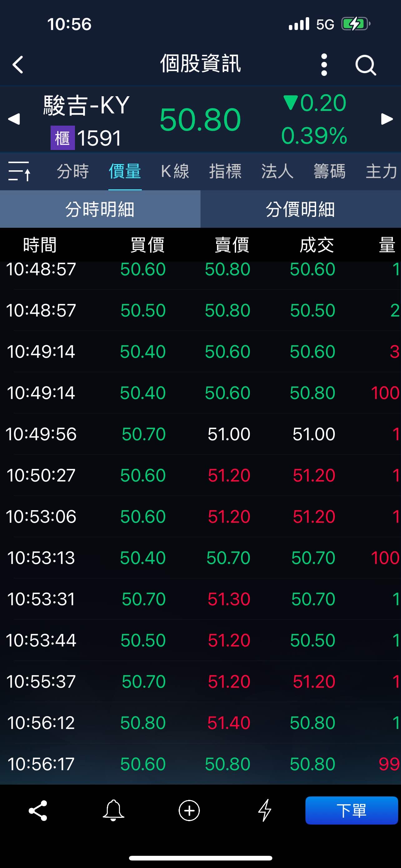
Task: Select the 10:55:37 trade row
Action: point(200,682)
